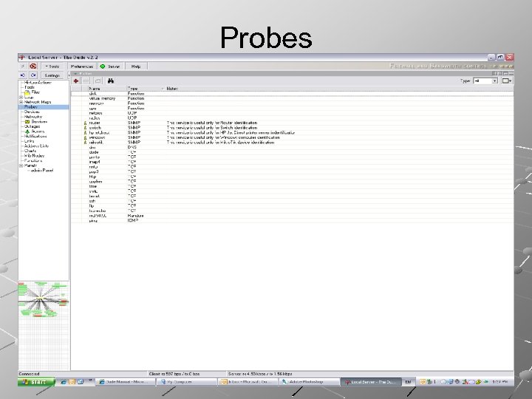Select the radius UDP probe row
Viewport: 532px width, 399px height.
pos(292,118)
